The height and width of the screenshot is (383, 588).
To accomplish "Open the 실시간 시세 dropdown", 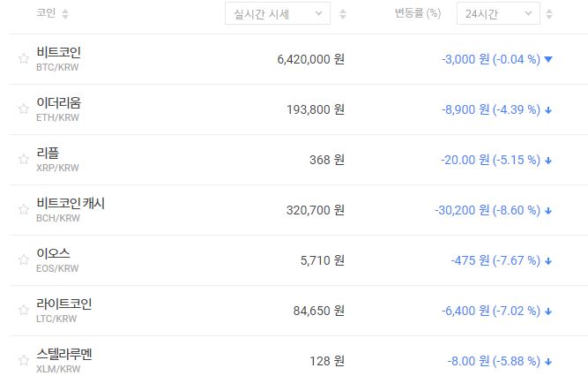I will point(277,14).
